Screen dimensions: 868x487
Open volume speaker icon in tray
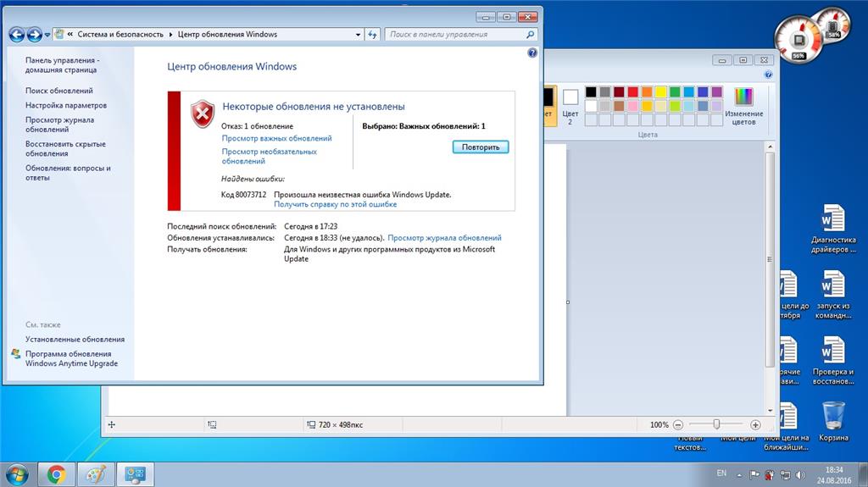(x=800, y=475)
